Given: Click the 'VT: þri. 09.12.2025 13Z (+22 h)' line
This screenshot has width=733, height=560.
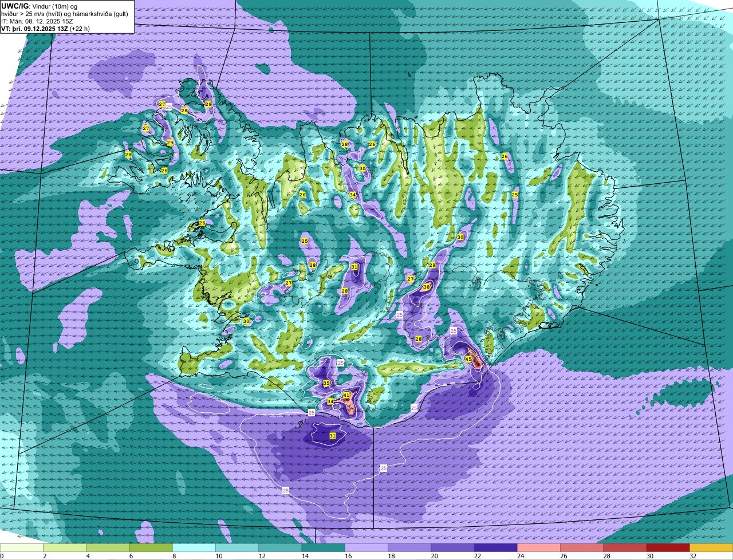Looking at the screenshot, I should [x=46, y=29].
